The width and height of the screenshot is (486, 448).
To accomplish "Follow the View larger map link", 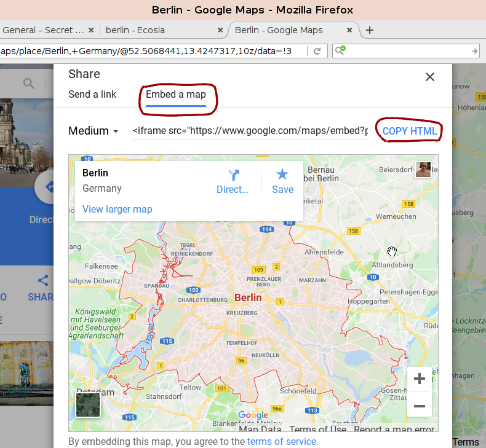I will (x=117, y=210).
